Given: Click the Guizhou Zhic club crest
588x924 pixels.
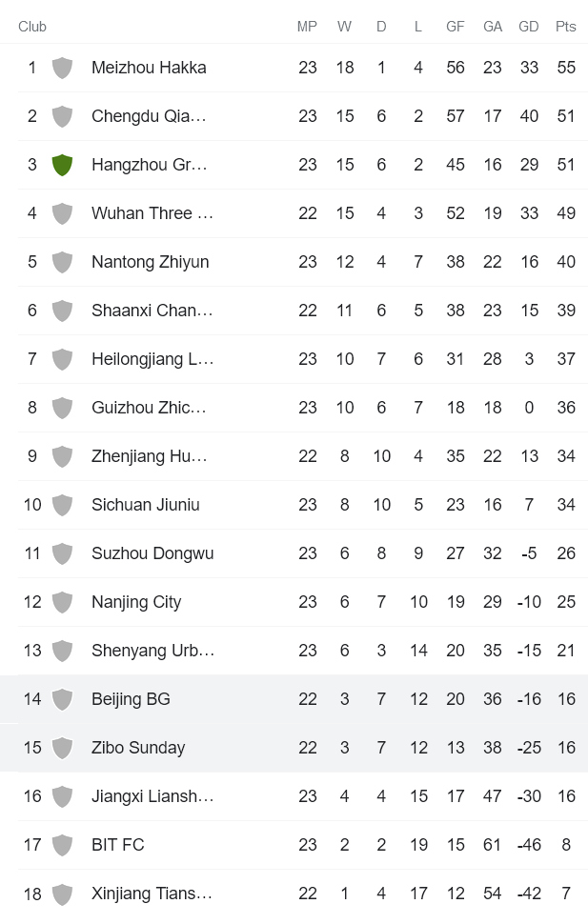Looking at the screenshot, I should click(x=62, y=408).
